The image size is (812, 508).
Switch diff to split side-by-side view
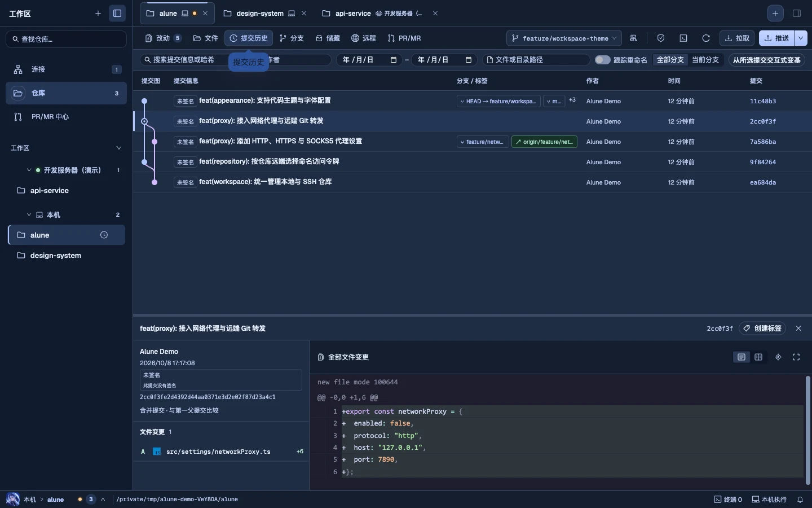(758, 357)
